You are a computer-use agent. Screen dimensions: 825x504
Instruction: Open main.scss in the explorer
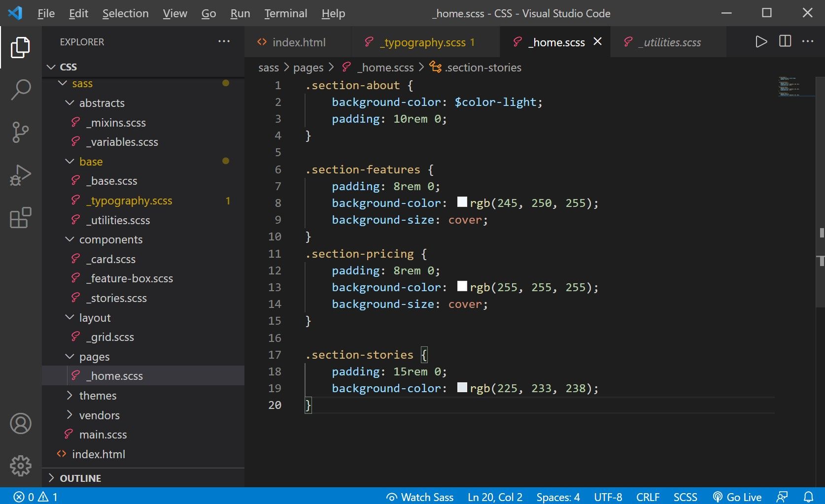[x=143, y=434]
